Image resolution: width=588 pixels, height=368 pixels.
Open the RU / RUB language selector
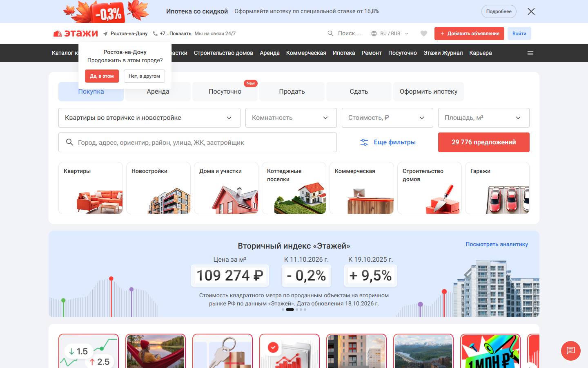[x=390, y=34]
